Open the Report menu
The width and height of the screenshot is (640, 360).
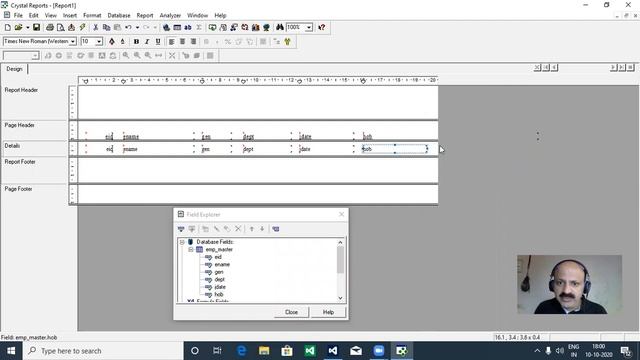pyautogui.click(x=145, y=16)
